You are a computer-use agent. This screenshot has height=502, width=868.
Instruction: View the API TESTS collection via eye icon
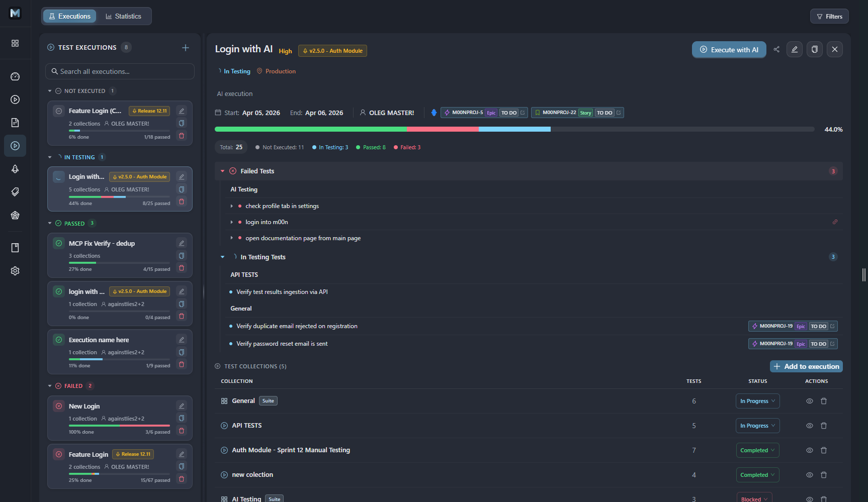[810, 426]
